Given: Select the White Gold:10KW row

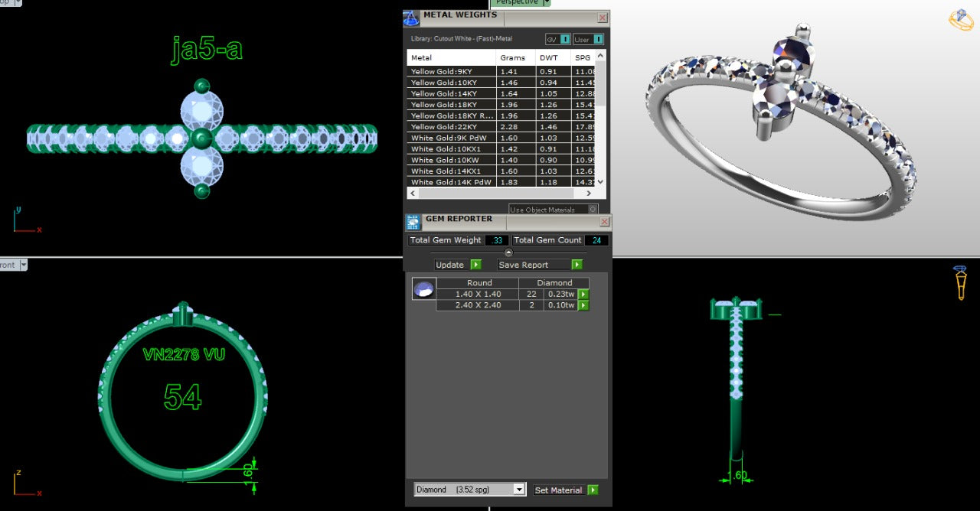Looking at the screenshot, I should [x=501, y=160].
